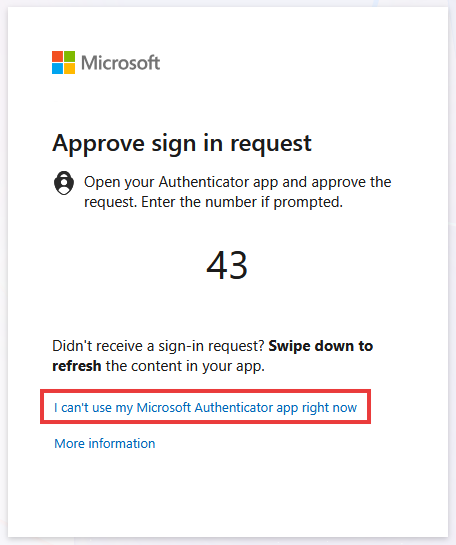Click the word 'request' in the heading
This screenshot has width=456, height=545.
(271, 144)
